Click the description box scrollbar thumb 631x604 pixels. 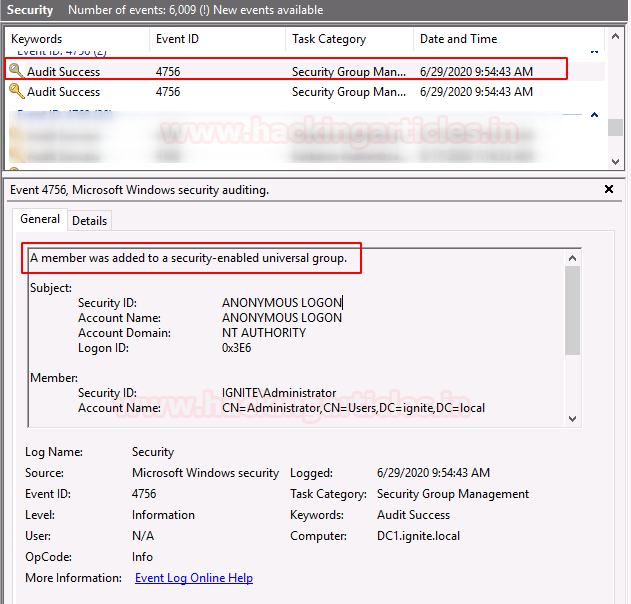[572, 310]
